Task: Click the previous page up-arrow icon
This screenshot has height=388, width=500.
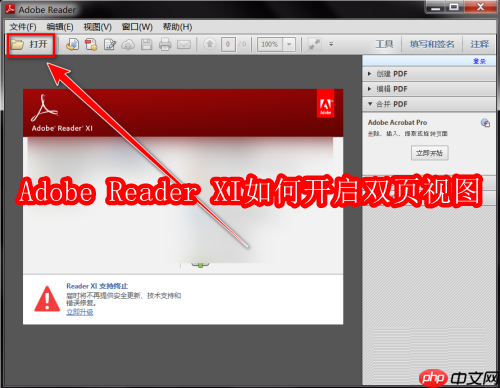Action: click(x=210, y=44)
